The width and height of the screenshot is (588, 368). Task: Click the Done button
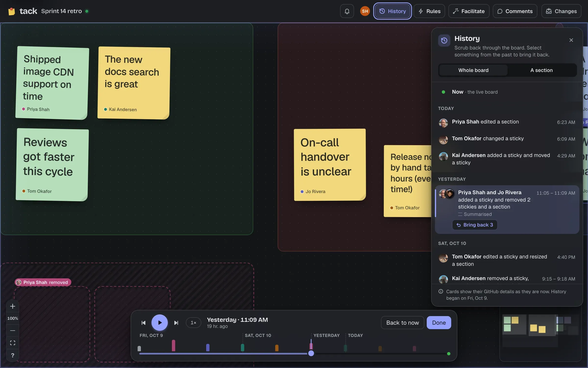tap(439, 323)
